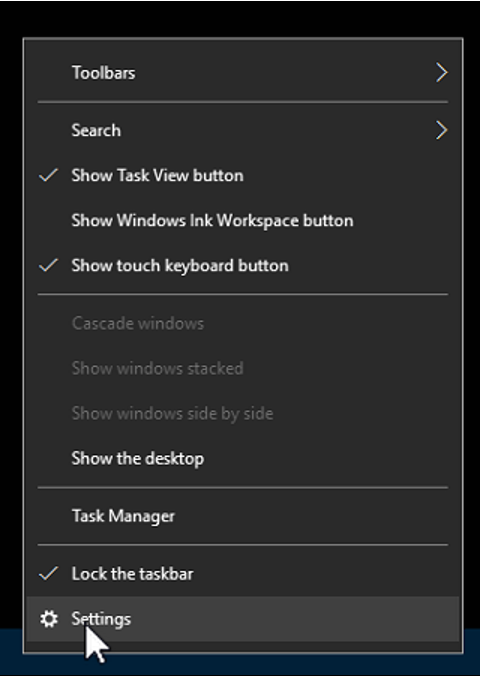Click the arrow chevron on the Toolbars row
480x676 pixels.
tap(442, 72)
